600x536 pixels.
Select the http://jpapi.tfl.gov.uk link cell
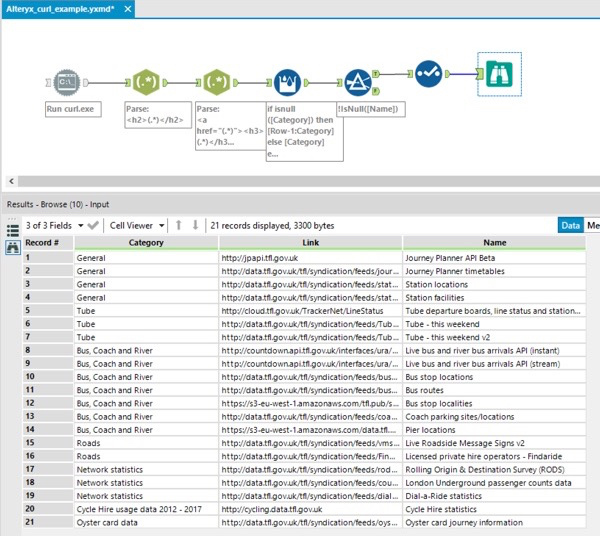[x=310, y=258]
